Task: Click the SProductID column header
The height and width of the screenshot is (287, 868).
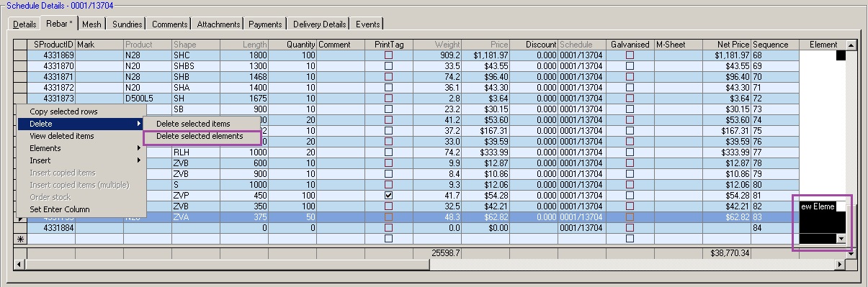Action: (x=51, y=45)
